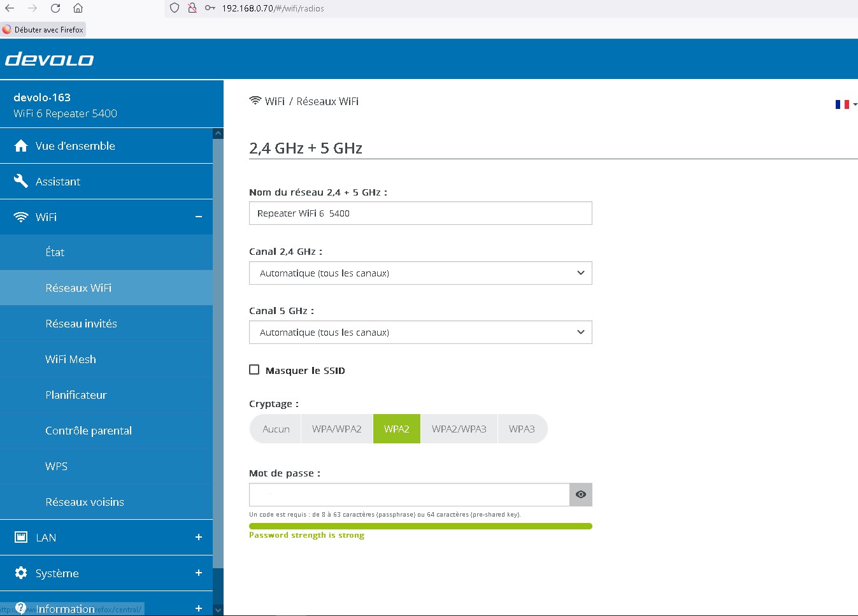The width and height of the screenshot is (858, 616).
Task: Click the WiFi icon in sidebar
Action: 21,217
